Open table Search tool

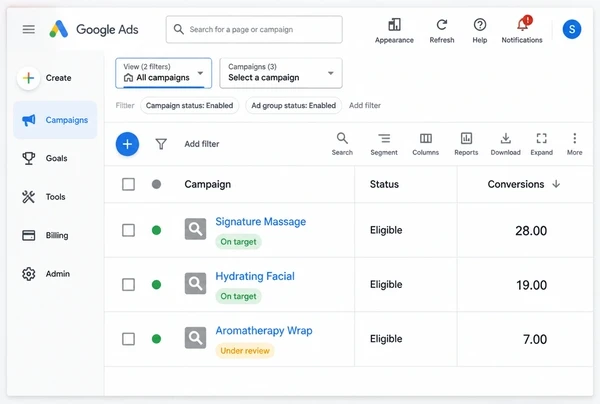pos(342,144)
